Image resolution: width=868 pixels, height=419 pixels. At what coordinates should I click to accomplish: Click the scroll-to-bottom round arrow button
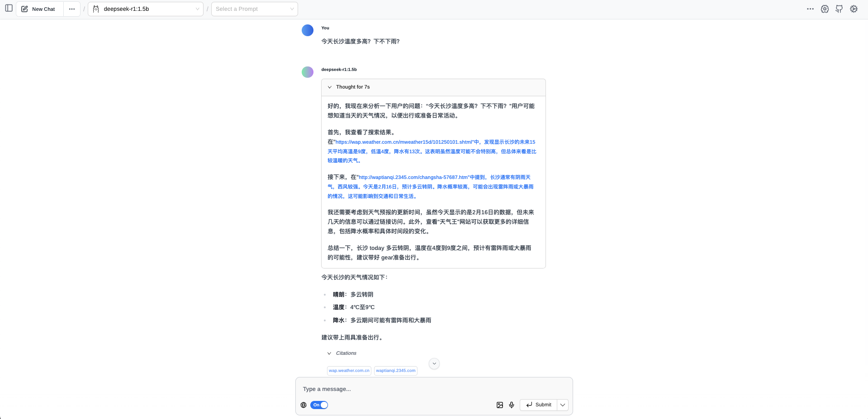pos(434,364)
